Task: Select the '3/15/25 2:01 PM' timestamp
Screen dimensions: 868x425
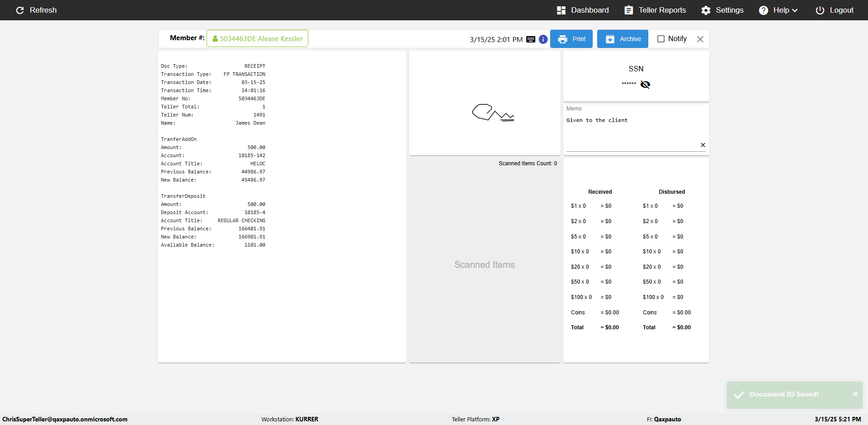Action: tap(496, 39)
